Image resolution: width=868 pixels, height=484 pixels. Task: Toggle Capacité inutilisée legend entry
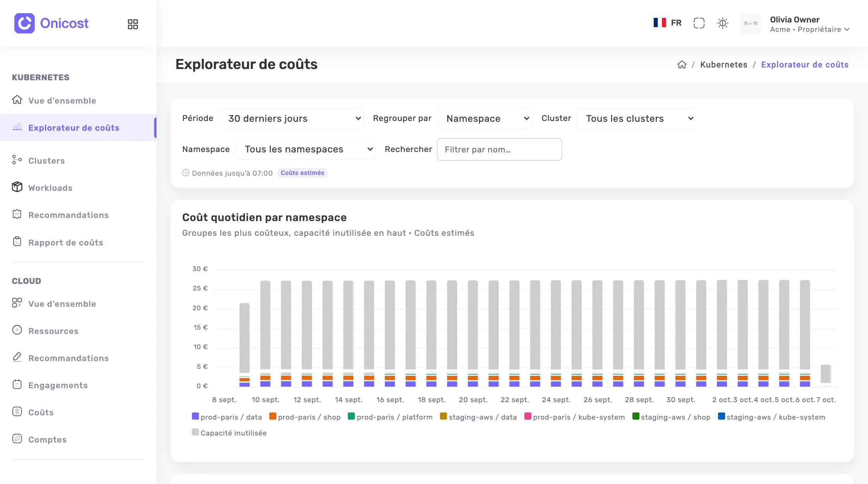coord(229,433)
